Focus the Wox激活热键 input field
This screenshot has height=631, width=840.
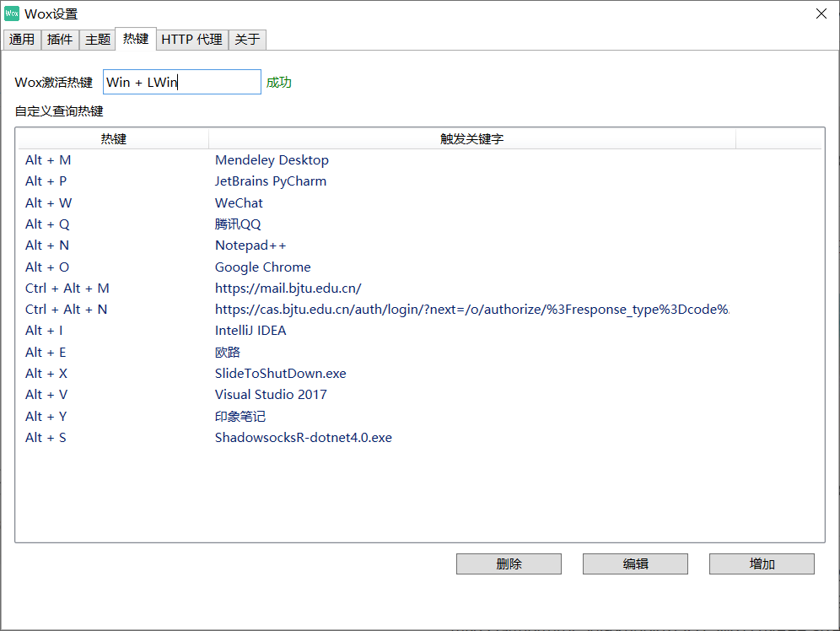(x=182, y=82)
